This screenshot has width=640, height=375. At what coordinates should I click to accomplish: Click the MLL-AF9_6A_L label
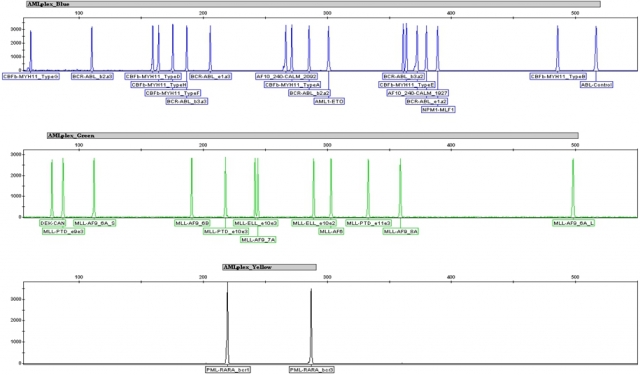pos(574,223)
